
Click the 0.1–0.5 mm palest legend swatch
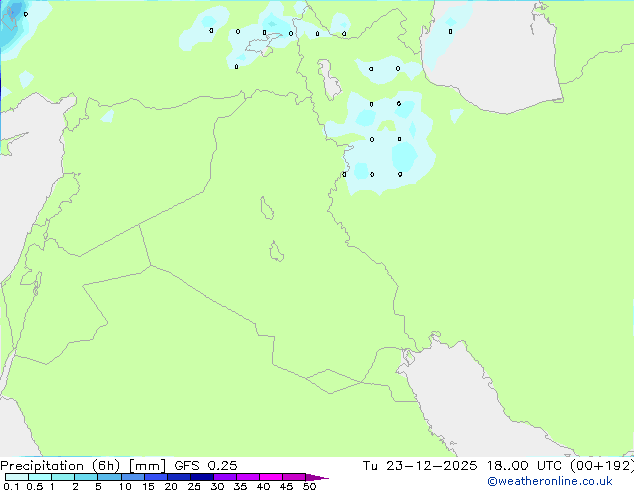click(17, 477)
